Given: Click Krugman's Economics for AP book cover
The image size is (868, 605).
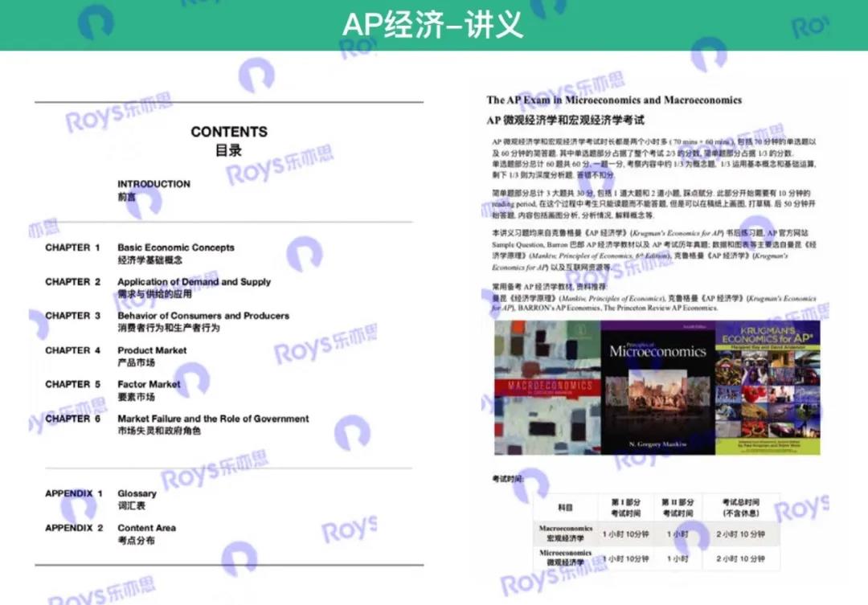Looking at the screenshot, I should 768,388.
